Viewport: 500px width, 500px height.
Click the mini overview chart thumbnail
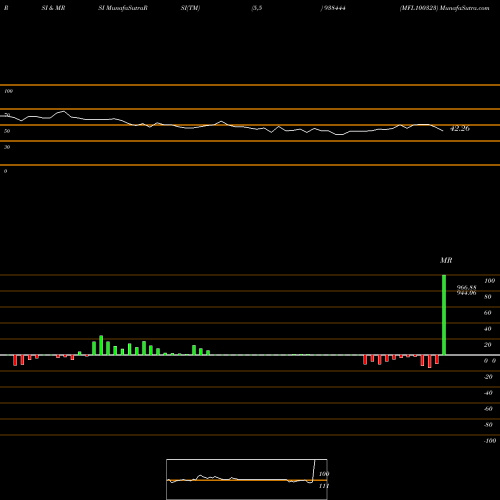[x=247, y=479]
